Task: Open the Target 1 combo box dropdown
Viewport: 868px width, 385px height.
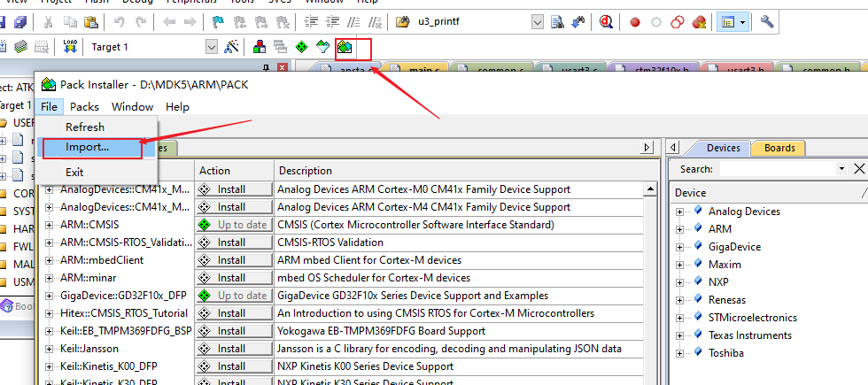Action: point(212,47)
